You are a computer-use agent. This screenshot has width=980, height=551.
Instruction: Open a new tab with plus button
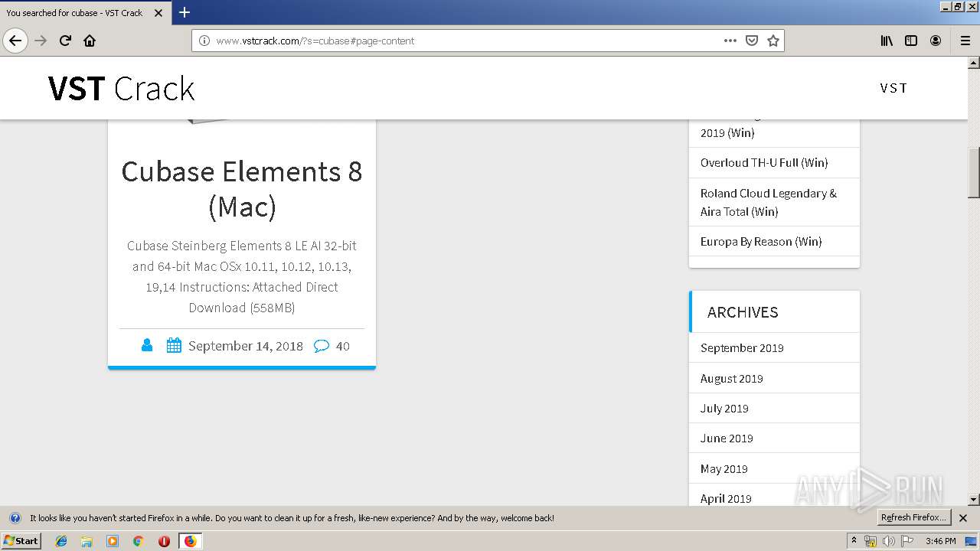(185, 12)
